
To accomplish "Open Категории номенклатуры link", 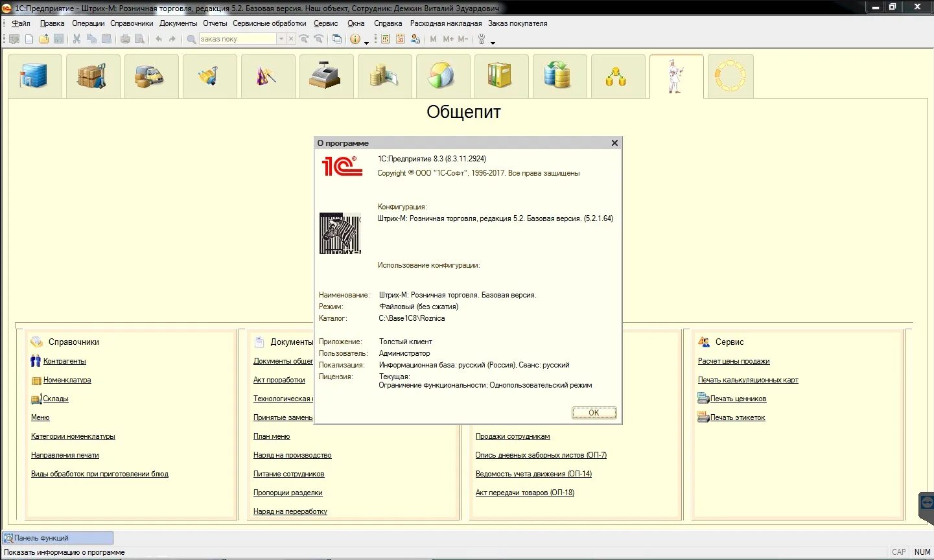I will click(x=73, y=436).
